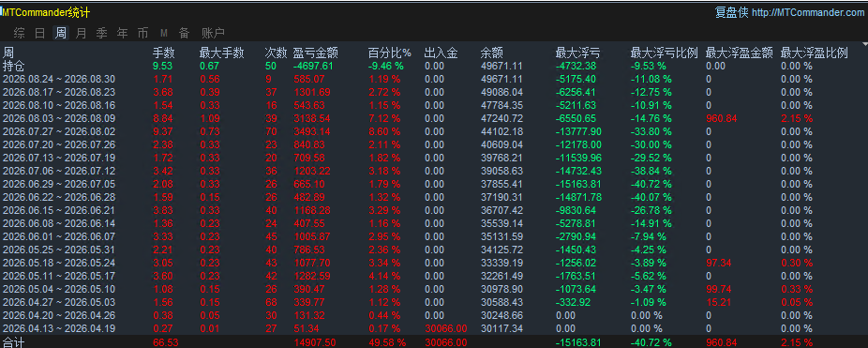
Task: Click the 次数 column header
Action: [x=276, y=53]
